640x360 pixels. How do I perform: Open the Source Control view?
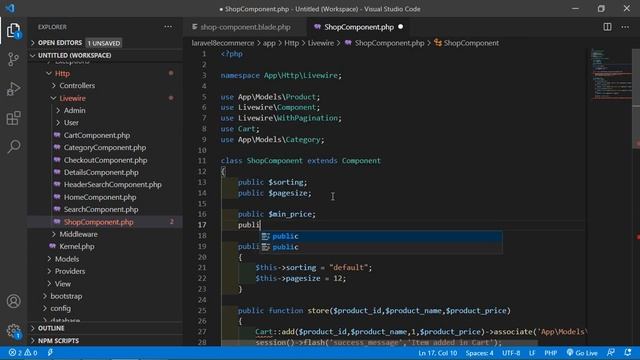[x=13, y=60]
